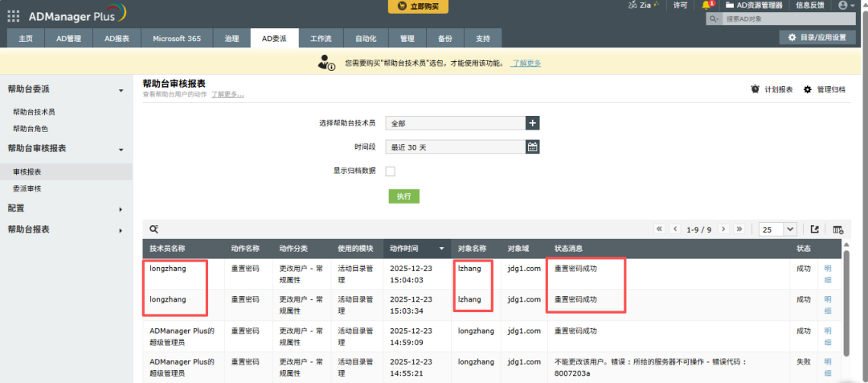Switch to the 工作流 tab
The image size is (868, 383).
coord(321,39)
